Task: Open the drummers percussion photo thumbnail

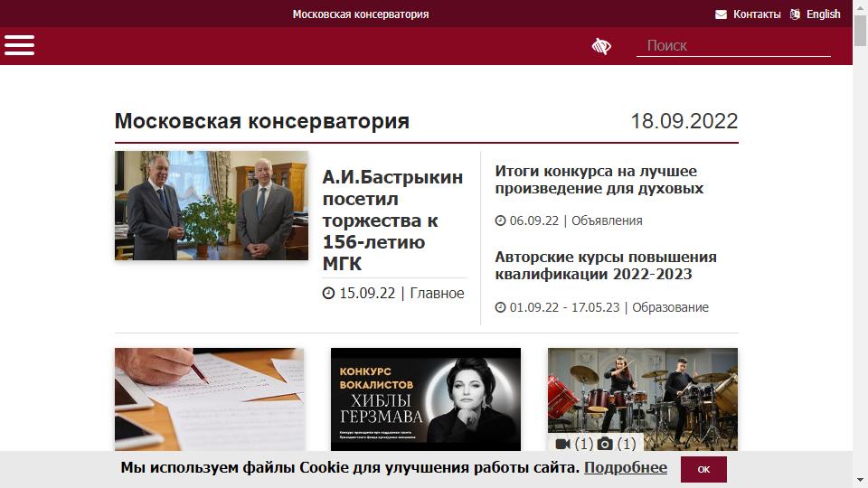Action: [643, 399]
